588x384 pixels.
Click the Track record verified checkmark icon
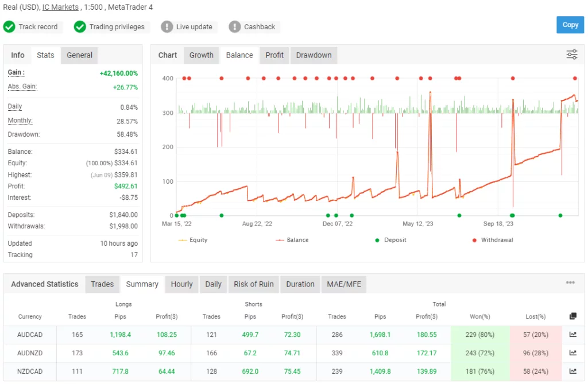tap(9, 26)
